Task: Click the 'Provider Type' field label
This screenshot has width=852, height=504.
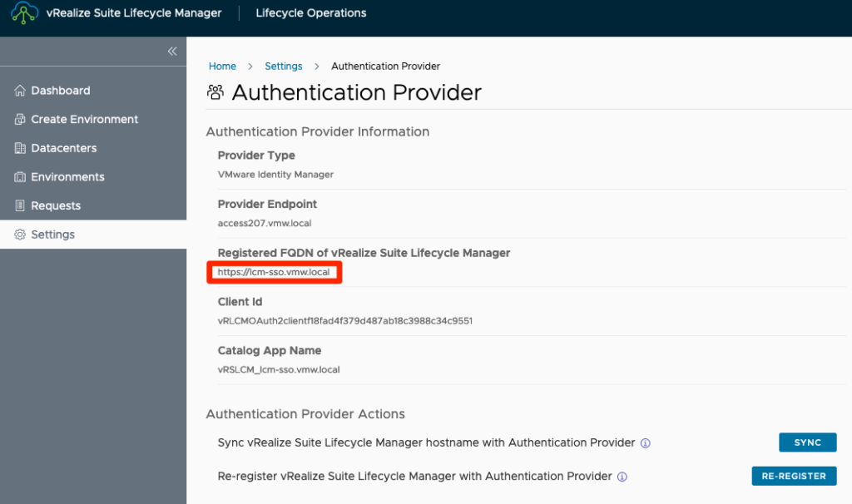Action: [x=256, y=156]
